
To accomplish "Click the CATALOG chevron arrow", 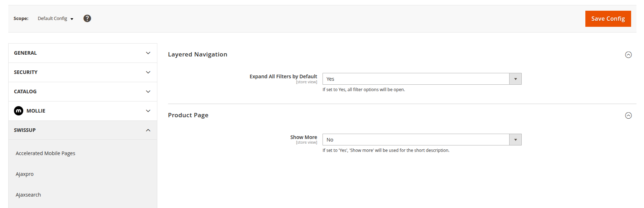I will pos(148,91).
